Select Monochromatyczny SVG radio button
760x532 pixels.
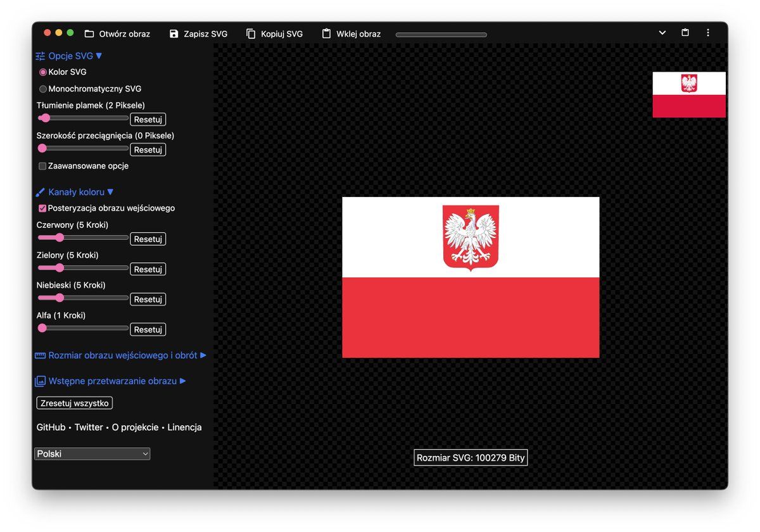click(x=43, y=89)
